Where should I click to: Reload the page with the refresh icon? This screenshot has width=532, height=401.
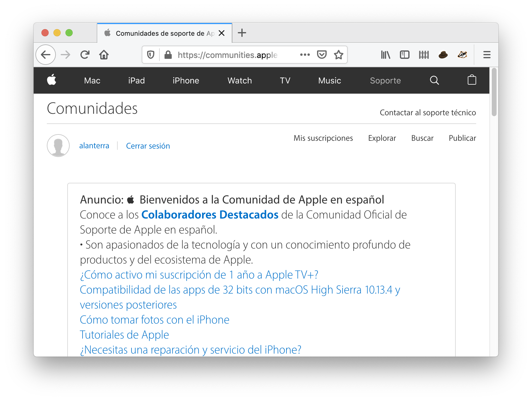pos(85,55)
